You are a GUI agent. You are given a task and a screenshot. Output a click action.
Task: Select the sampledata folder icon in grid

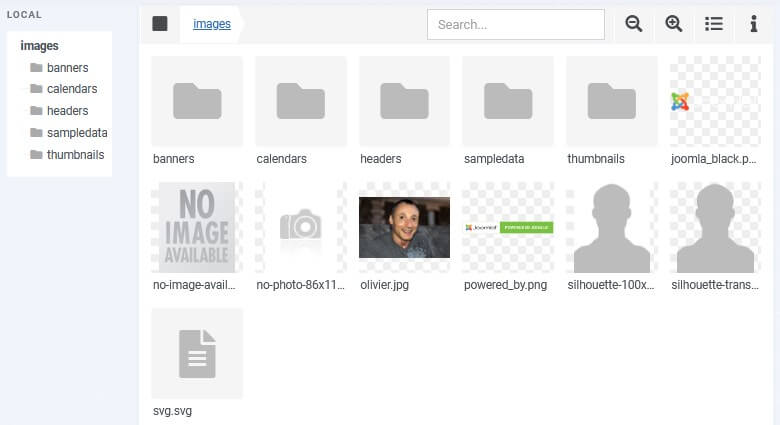click(508, 101)
